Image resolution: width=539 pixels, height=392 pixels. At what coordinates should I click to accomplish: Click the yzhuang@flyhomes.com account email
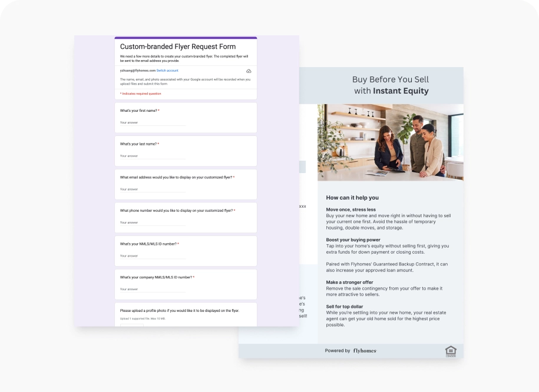pyautogui.click(x=137, y=71)
